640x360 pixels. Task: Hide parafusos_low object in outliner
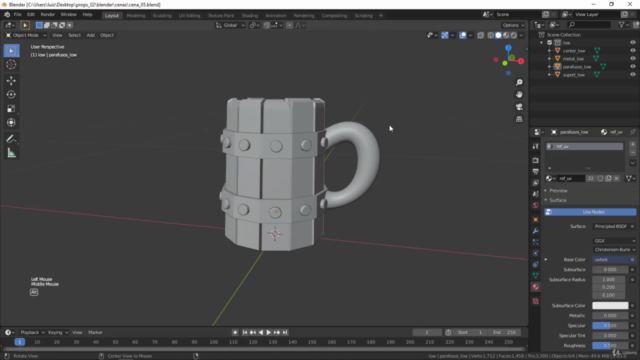click(633, 67)
